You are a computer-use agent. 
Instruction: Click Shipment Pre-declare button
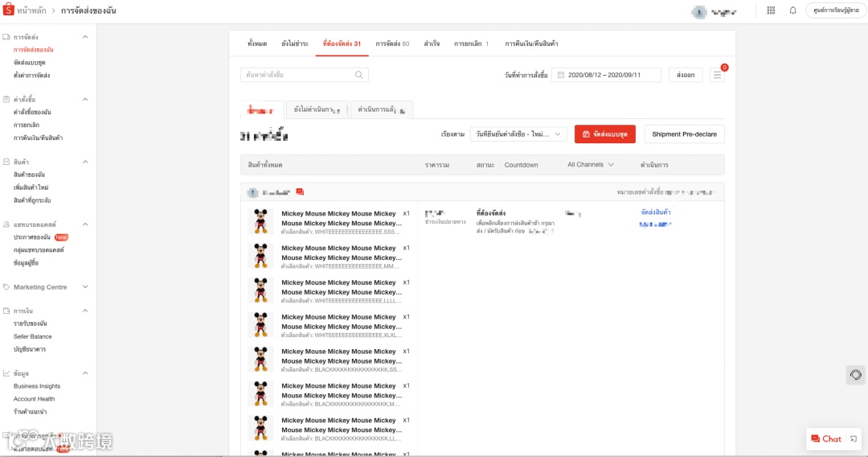[x=684, y=134]
